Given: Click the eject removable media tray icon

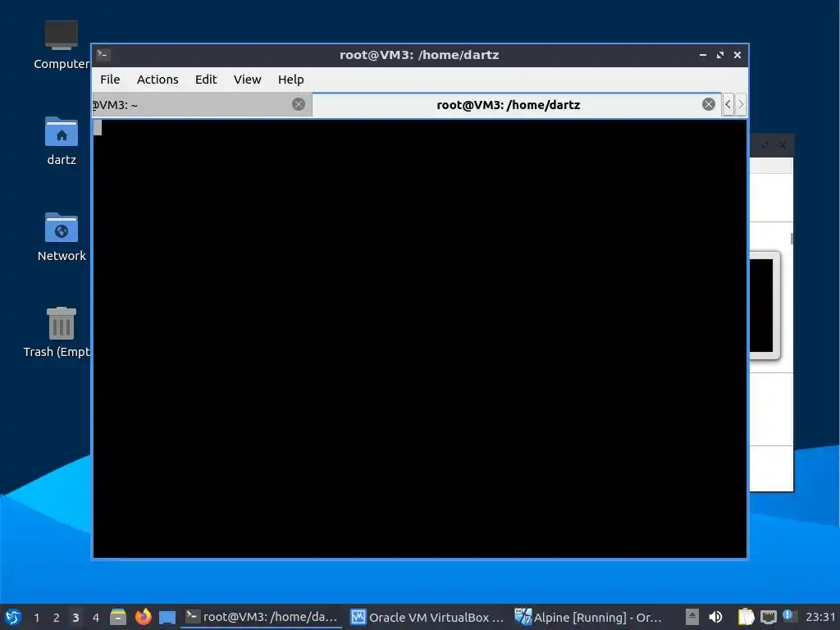Looking at the screenshot, I should pos(692,617).
